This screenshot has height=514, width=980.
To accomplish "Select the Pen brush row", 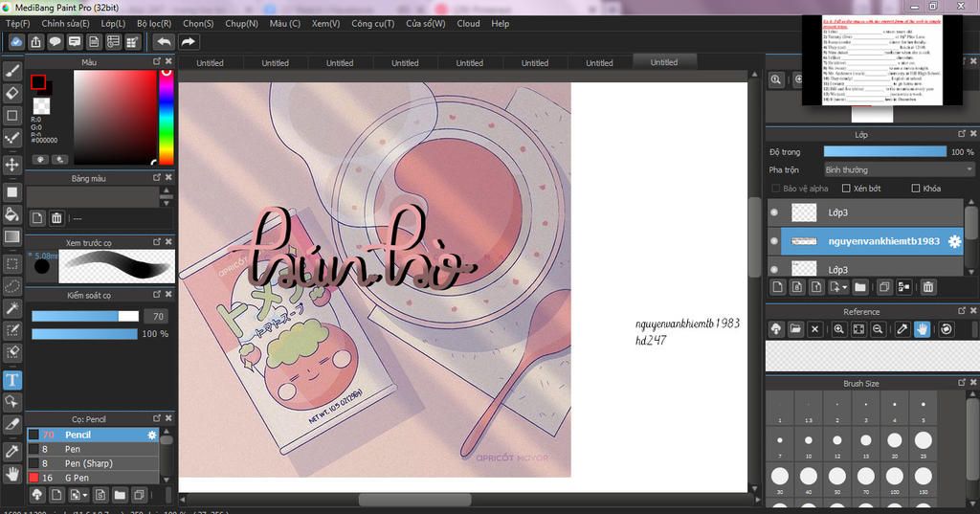I will click(93, 449).
